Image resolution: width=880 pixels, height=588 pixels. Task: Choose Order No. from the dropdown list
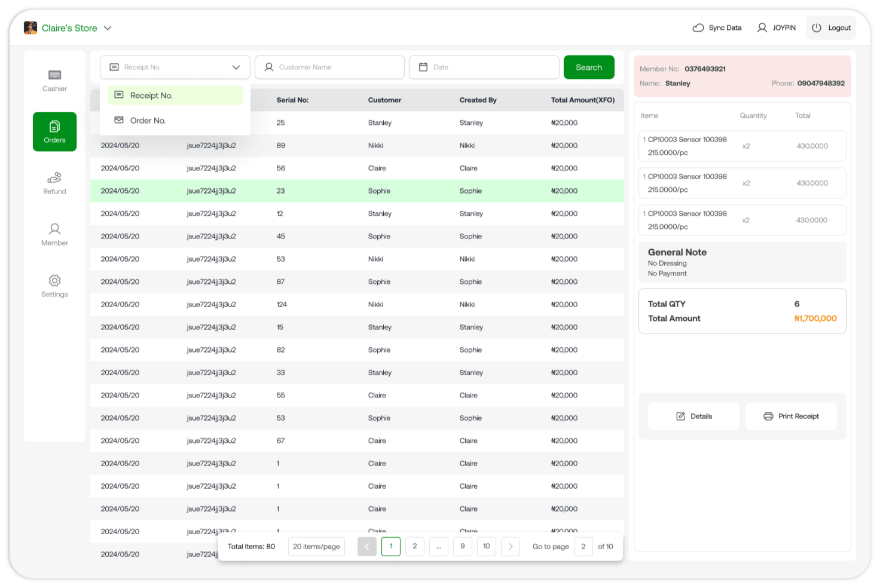(148, 121)
